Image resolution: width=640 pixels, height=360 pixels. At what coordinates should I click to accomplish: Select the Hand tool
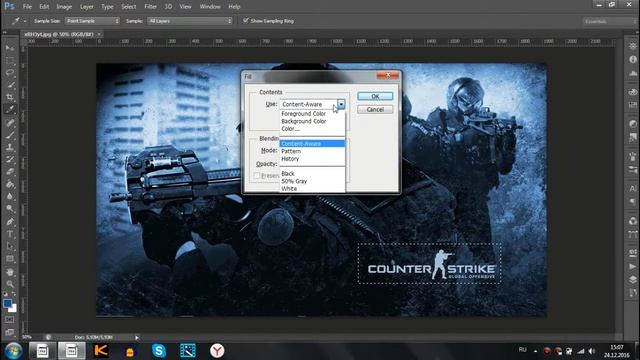[x=10, y=272]
